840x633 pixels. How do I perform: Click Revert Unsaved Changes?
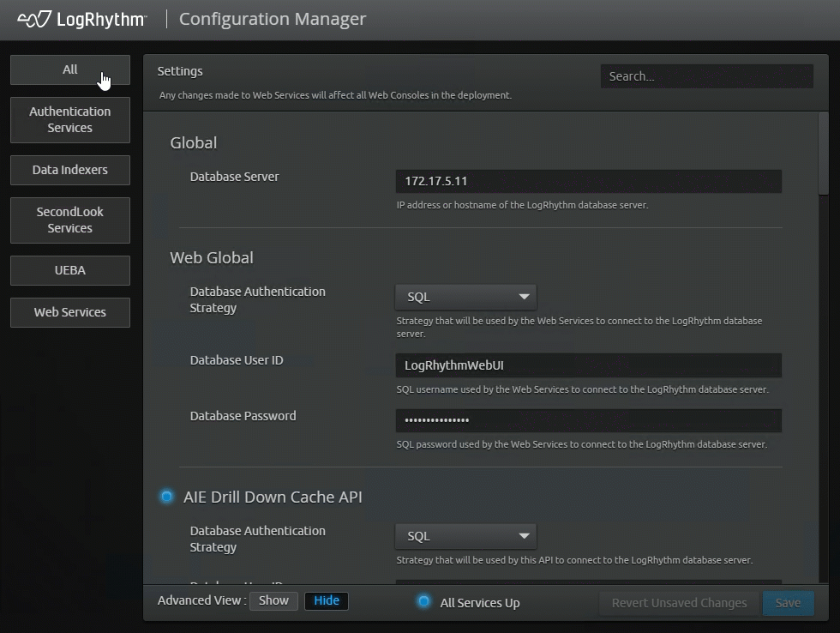[x=678, y=602]
